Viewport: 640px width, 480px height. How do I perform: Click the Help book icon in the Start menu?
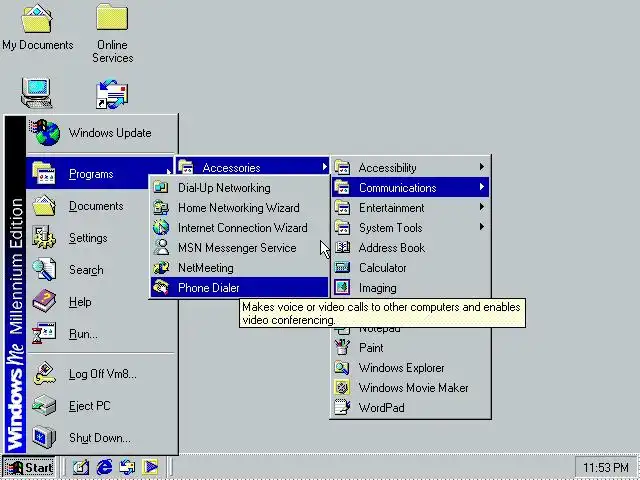(x=44, y=301)
